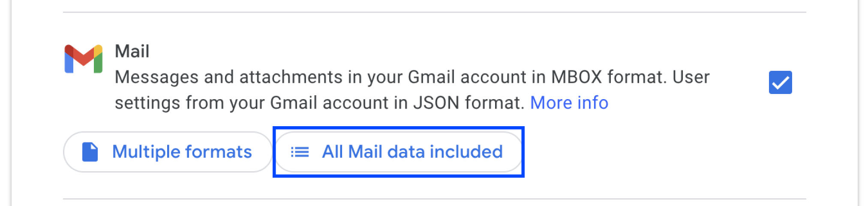Click the three-line list glyph in the highlighted pill

click(x=300, y=152)
